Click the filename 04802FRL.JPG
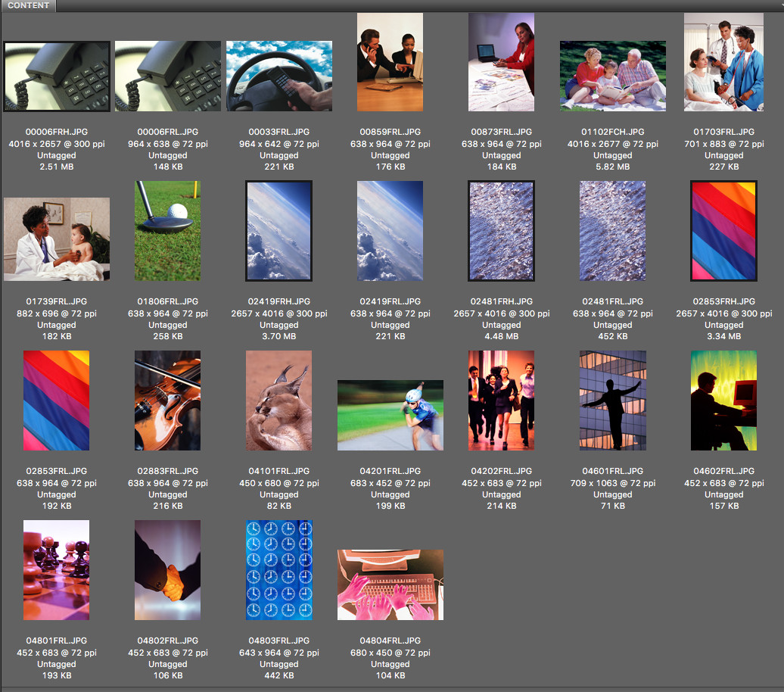This screenshot has width=784, height=692. tap(167, 641)
